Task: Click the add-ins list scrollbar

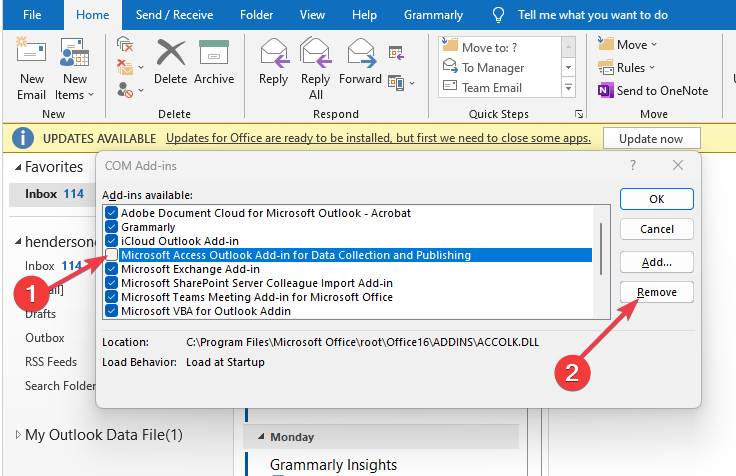Action: (x=601, y=249)
